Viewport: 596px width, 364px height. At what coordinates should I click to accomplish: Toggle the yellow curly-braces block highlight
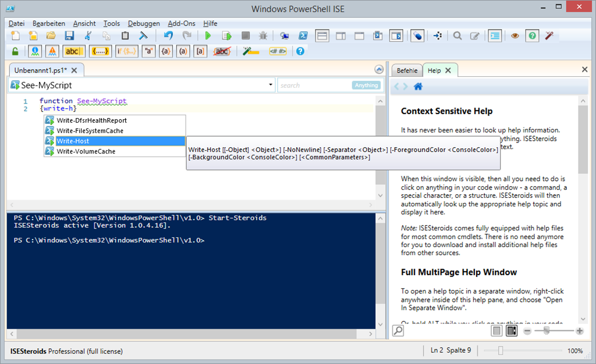[x=100, y=51]
